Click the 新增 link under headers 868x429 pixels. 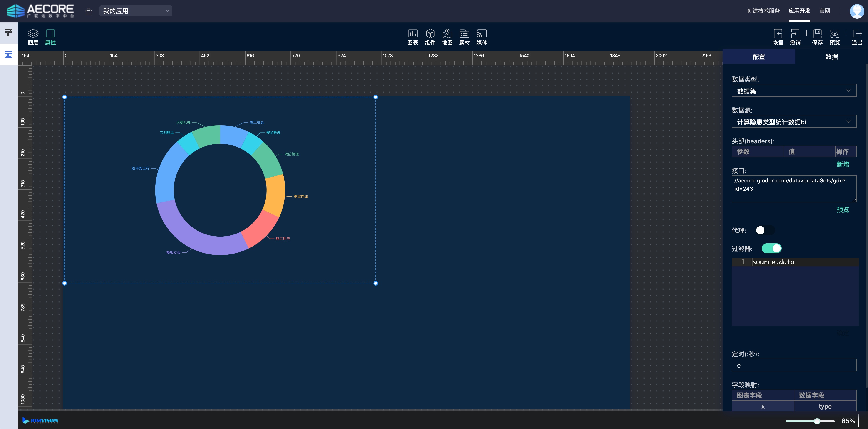(842, 164)
